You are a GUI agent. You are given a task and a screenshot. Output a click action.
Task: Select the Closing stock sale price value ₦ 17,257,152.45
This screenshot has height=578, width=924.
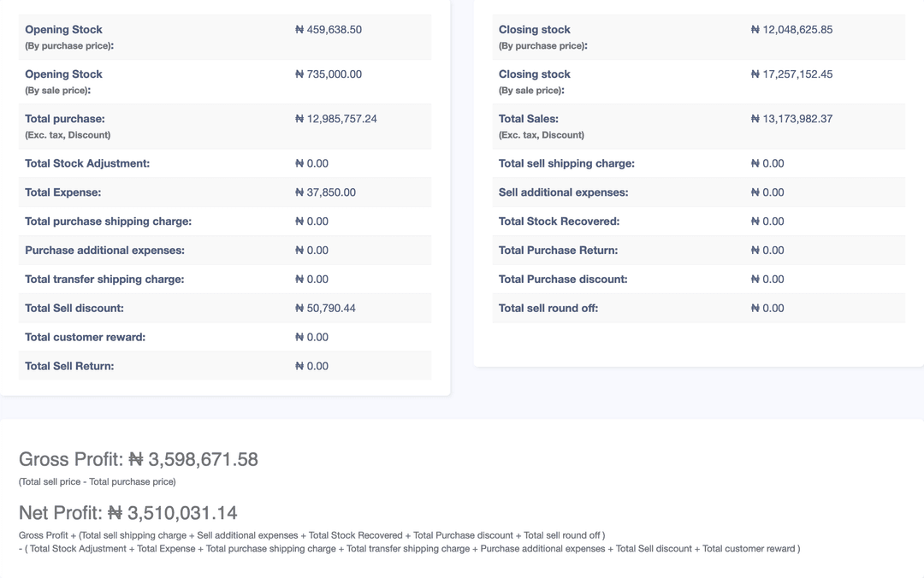click(792, 74)
